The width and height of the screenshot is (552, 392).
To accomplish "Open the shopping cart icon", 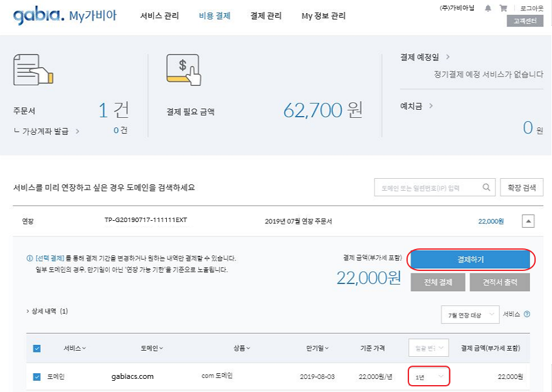I will tap(504, 8).
